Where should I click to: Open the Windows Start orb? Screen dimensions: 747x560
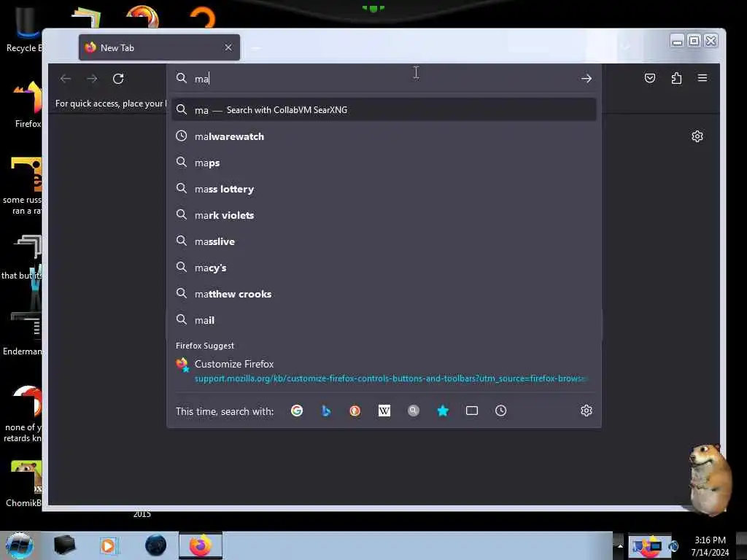click(20, 545)
